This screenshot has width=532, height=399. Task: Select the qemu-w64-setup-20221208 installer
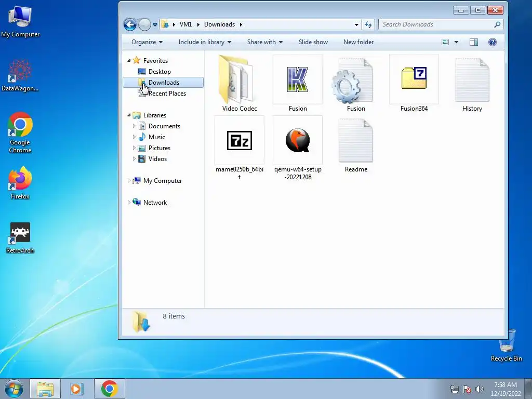[x=298, y=148]
